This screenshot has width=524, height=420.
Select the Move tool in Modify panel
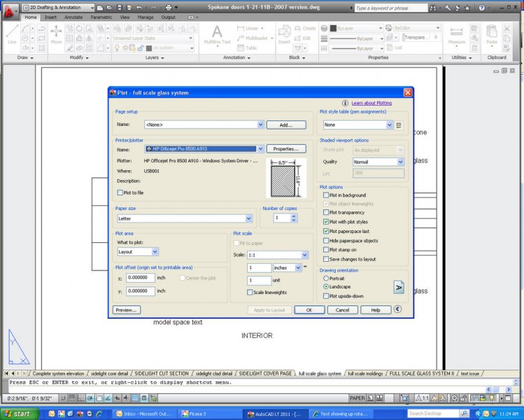pos(56,35)
